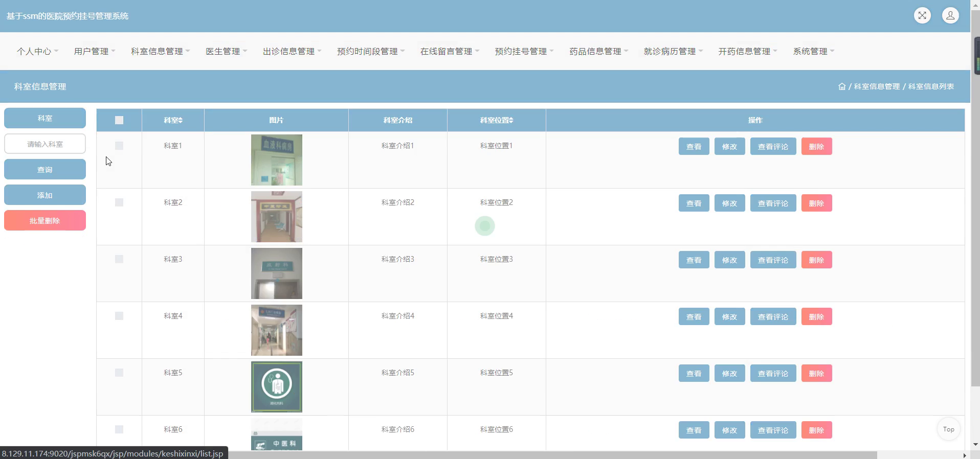
Task: Open the 就诊病历管理 menu
Action: click(x=673, y=51)
